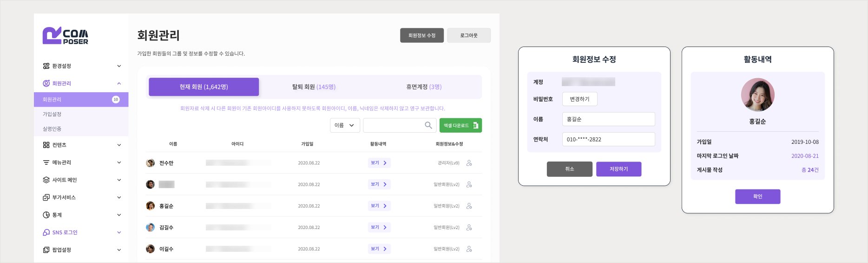Click the 사이트 메인 layers icon
The width and height of the screenshot is (868, 263).
tap(46, 180)
